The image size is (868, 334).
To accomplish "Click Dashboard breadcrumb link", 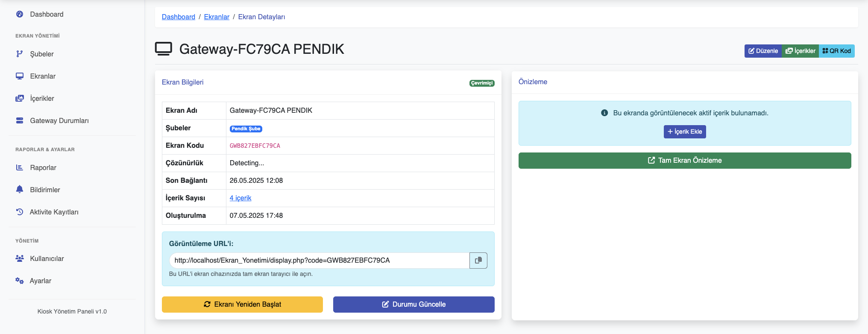I will pos(179,17).
